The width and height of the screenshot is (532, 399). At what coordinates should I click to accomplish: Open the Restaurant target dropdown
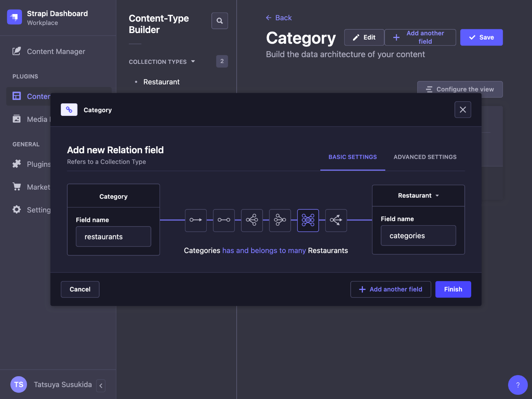[418, 195]
